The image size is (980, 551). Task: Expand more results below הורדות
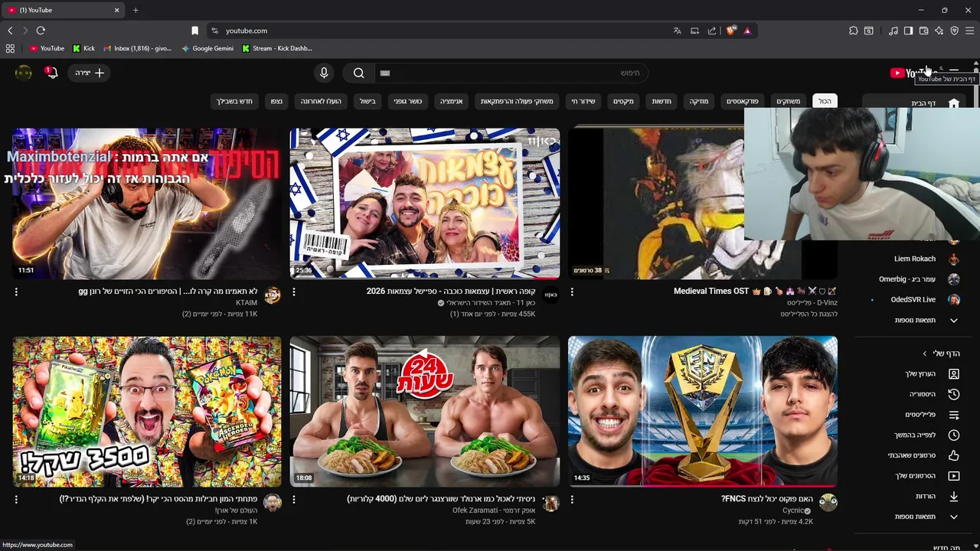tap(915, 517)
